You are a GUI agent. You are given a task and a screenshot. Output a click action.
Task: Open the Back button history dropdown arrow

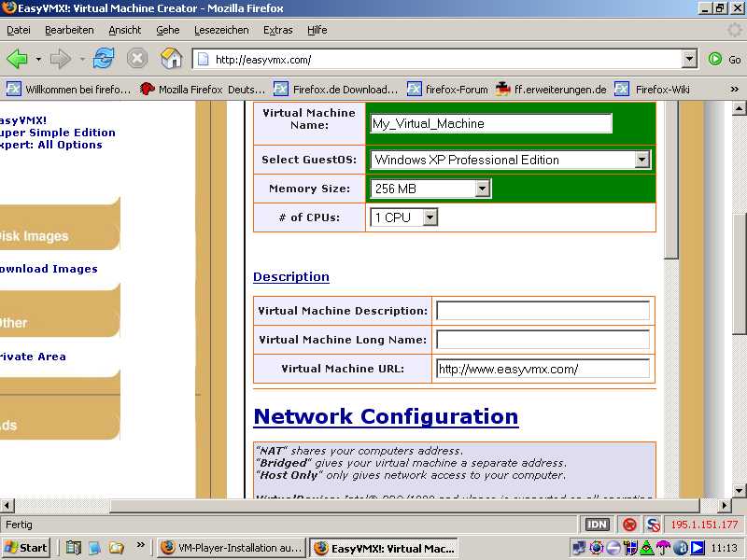38,59
